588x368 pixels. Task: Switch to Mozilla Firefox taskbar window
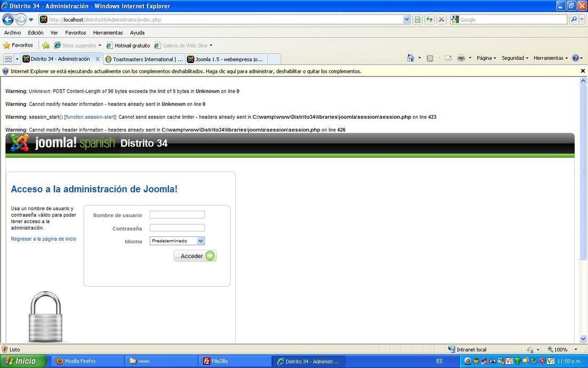coord(87,361)
